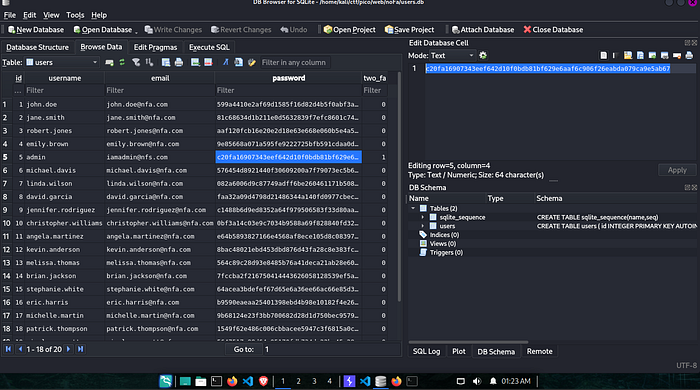This screenshot has height=390, width=700.
Task: Open the File menu
Action: (x=10, y=15)
